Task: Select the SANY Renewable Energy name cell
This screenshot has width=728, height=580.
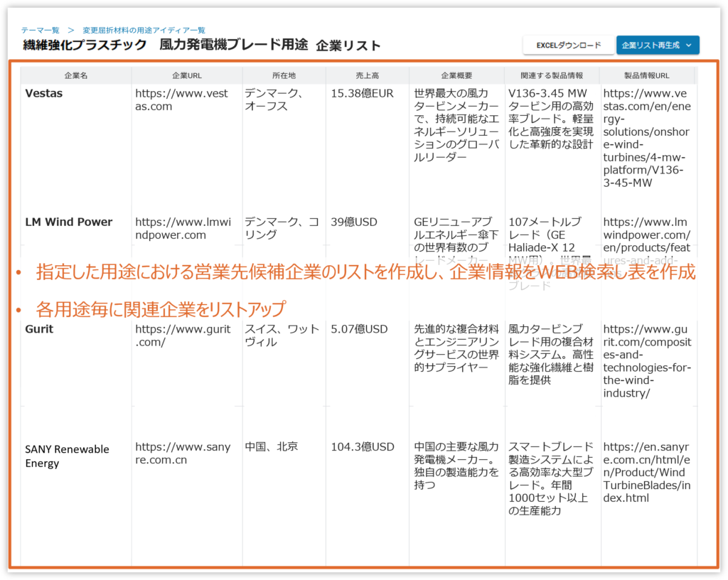Action: (67, 456)
